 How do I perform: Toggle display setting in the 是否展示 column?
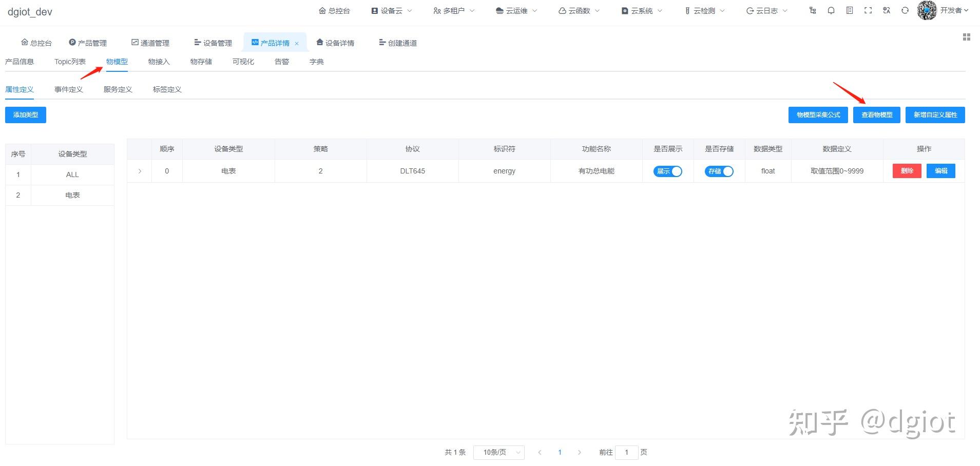[668, 171]
